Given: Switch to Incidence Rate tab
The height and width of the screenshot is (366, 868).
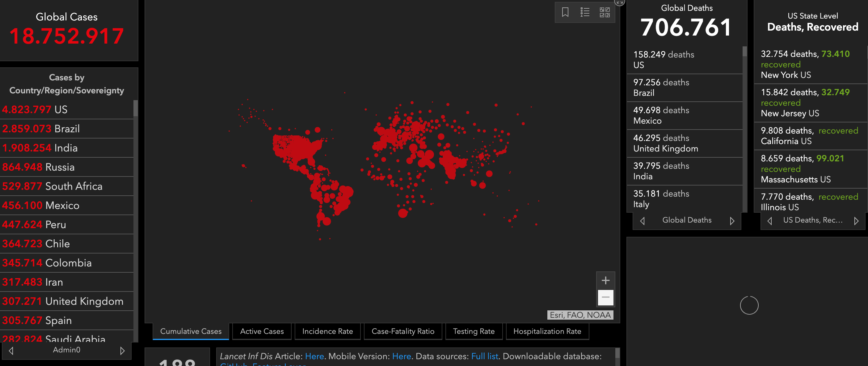Looking at the screenshot, I should 327,331.
